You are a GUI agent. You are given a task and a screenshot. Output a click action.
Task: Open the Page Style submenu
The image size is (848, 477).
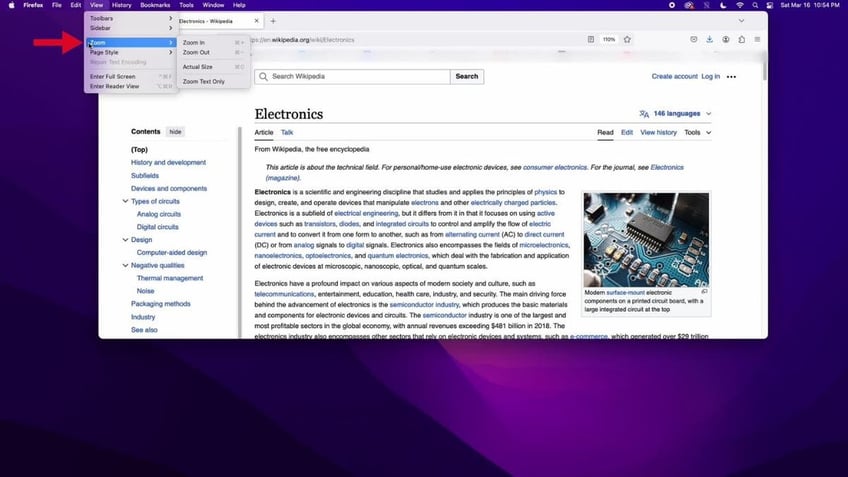[131, 52]
